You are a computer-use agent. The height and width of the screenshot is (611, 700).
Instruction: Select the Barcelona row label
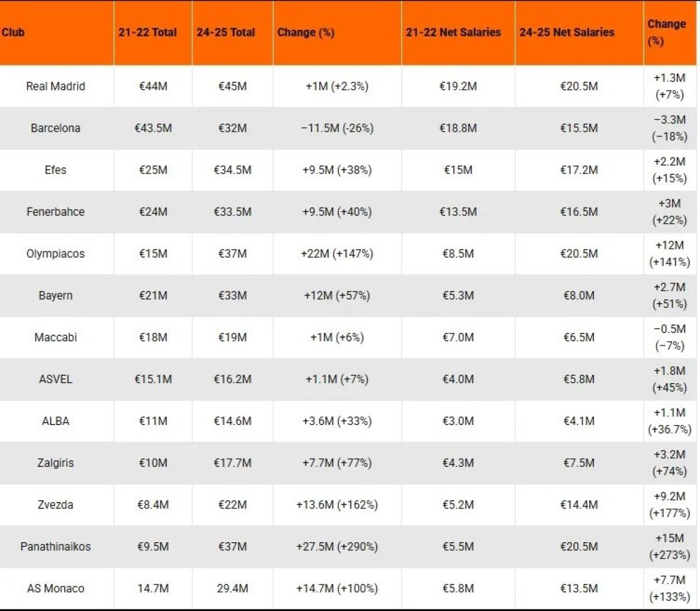[x=55, y=128]
